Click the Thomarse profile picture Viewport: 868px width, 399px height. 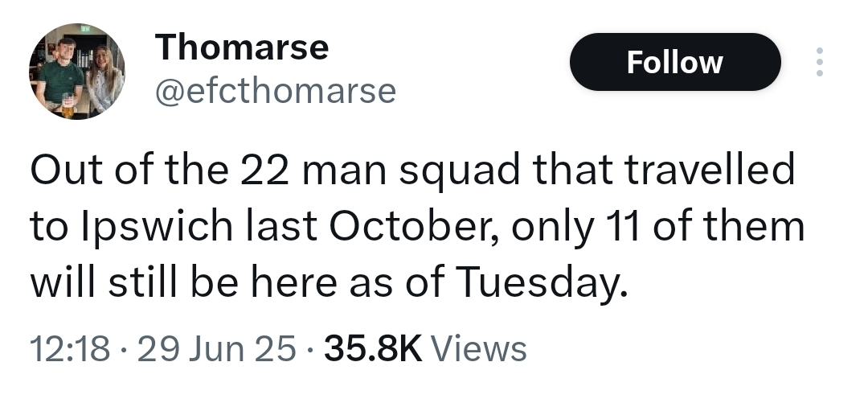[76, 72]
